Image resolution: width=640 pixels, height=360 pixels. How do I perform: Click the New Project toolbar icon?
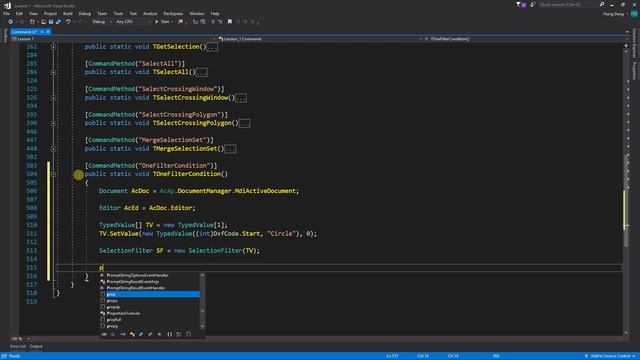click(x=32, y=22)
